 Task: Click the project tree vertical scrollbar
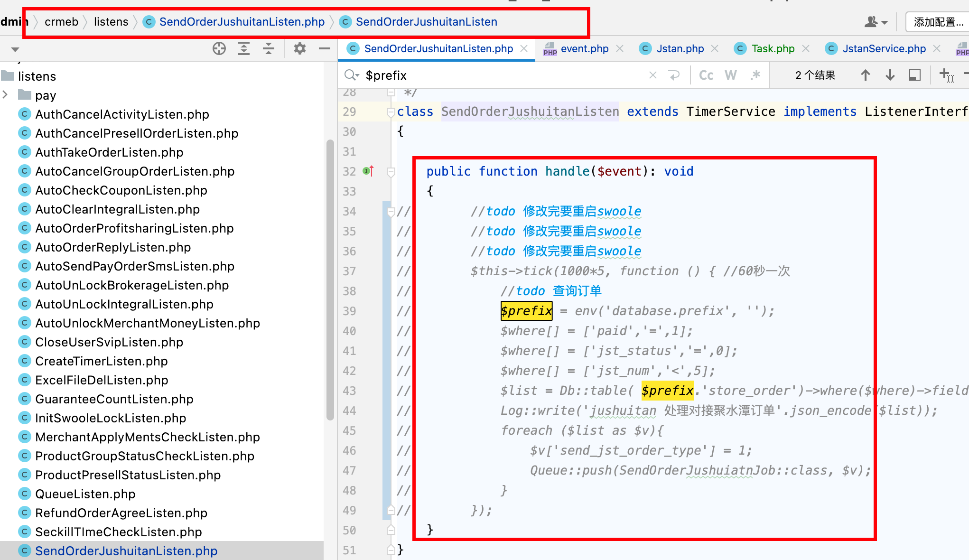tap(330, 280)
